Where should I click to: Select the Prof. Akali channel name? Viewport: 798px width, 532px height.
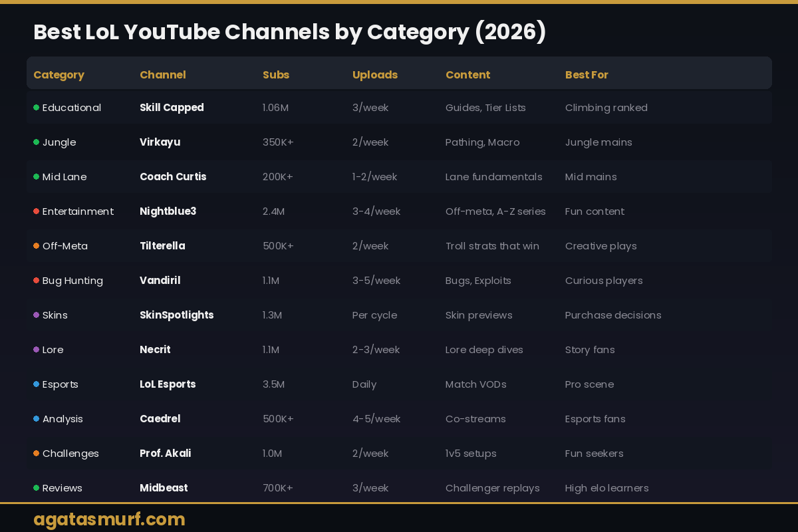(x=165, y=454)
